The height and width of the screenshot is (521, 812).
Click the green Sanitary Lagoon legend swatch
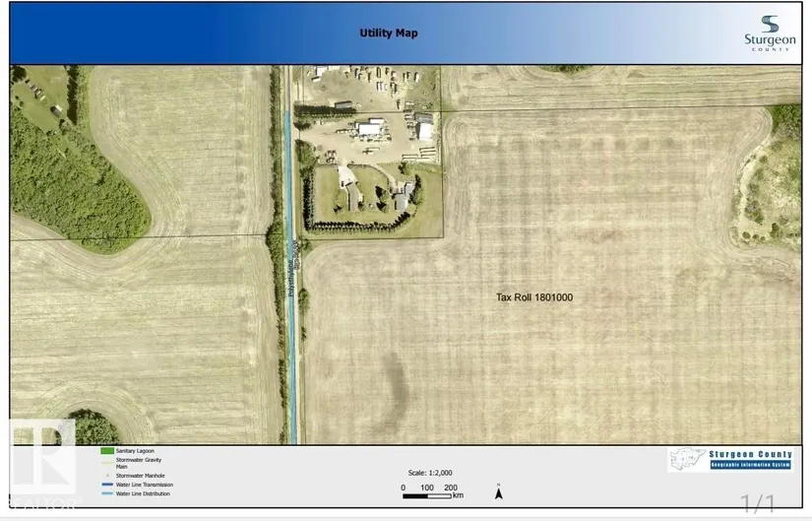106,451
